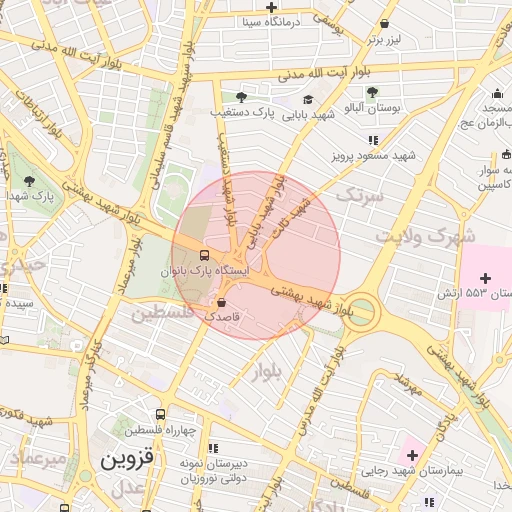Click the shopping icon above لیزر برتر
512x512 pixels.
point(384,24)
